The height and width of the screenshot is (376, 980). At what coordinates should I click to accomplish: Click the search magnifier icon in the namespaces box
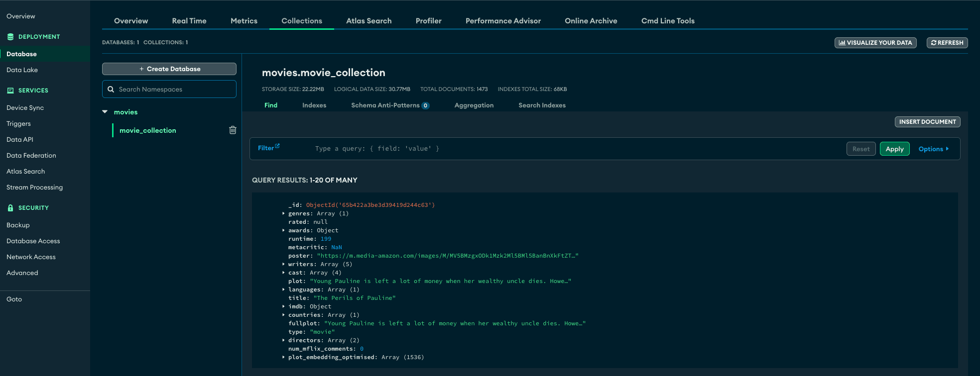(111, 90)
